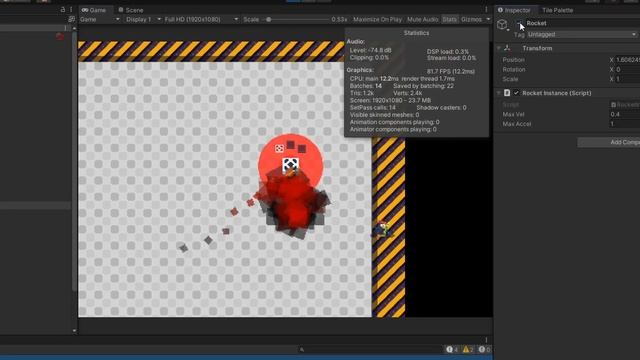The width and height of the screenshot is (640, 360).
Task: Click the Script reference field
Action: coord(625,104)
